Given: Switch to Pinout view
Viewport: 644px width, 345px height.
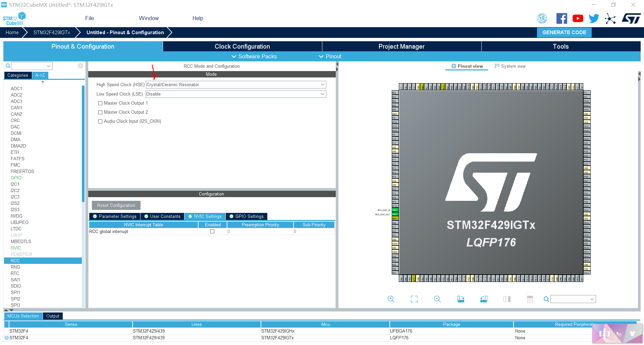Looking at the screenshot, I should coord(467,66).
